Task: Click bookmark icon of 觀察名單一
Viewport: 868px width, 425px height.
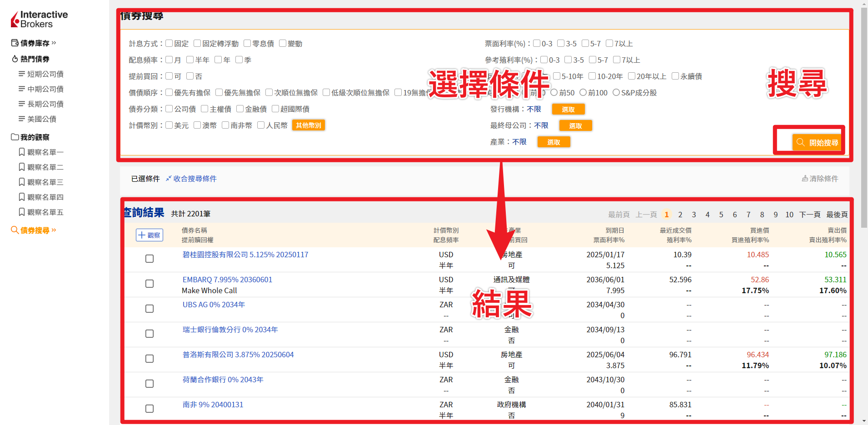Action: (21, 152)
